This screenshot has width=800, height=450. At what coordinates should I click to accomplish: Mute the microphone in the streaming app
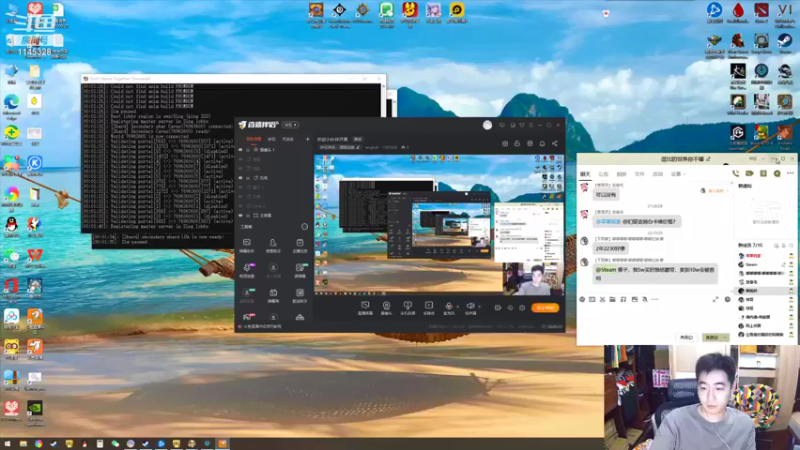click(448, 306)
